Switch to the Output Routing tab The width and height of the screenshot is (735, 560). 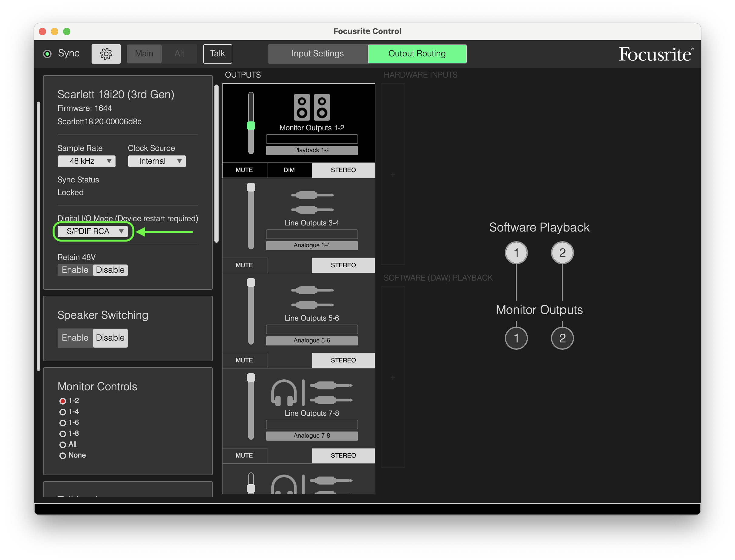point(417,54)
